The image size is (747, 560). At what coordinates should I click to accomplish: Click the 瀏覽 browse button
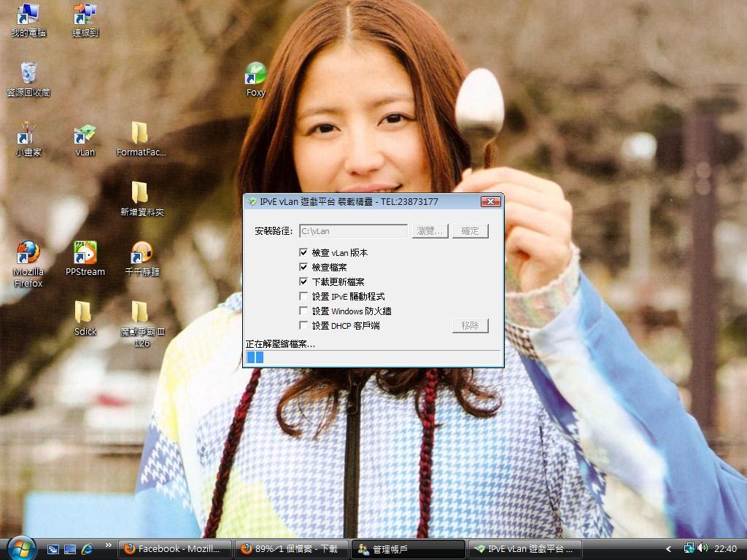(430, 231)
